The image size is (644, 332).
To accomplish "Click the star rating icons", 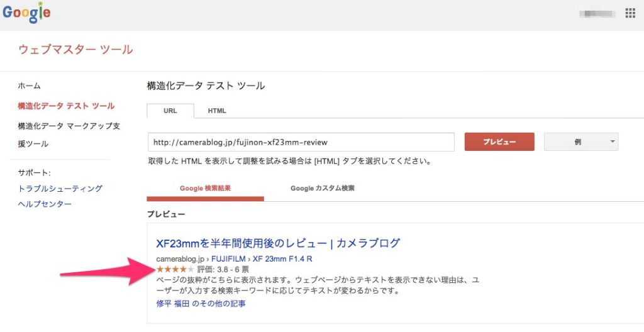I will (175, 270).
